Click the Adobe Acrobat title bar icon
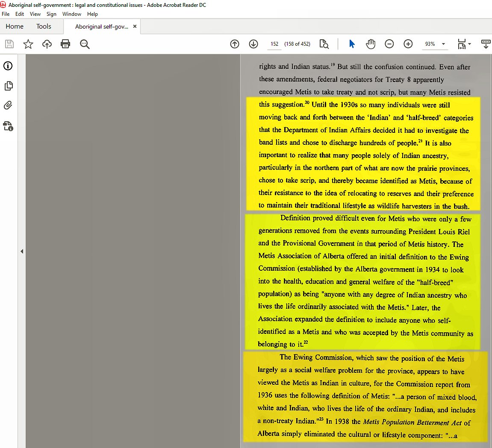 (x=3, y=5)
